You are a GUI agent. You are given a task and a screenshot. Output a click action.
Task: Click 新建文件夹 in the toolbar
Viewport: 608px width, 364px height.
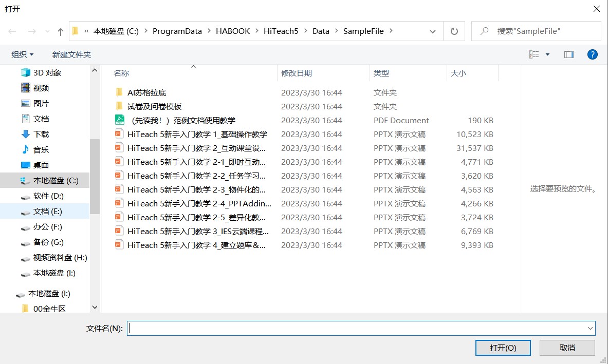tap(71, 54)
